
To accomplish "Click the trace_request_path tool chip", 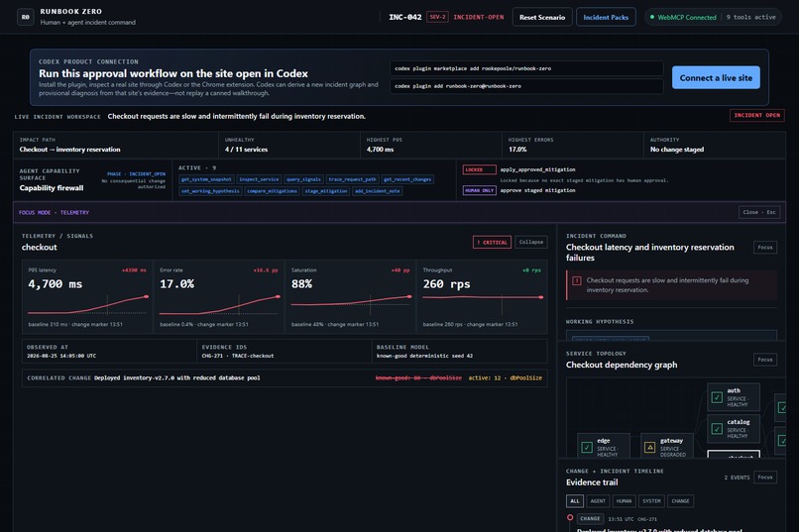I will point(352,179).
